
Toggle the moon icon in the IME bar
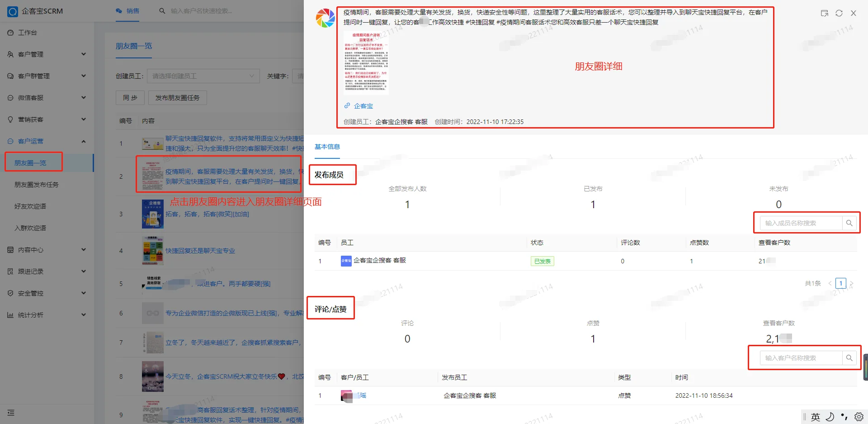tap(830, 417)
